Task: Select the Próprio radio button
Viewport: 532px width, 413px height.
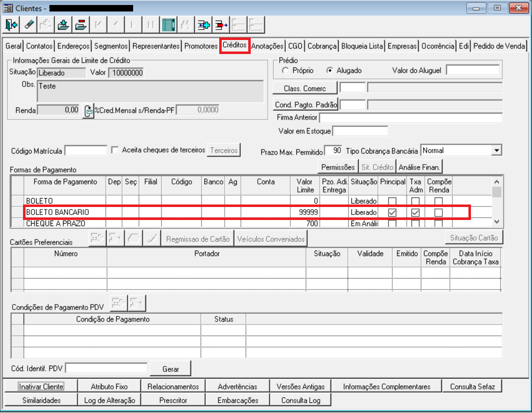Action: (x=285, y=70)
